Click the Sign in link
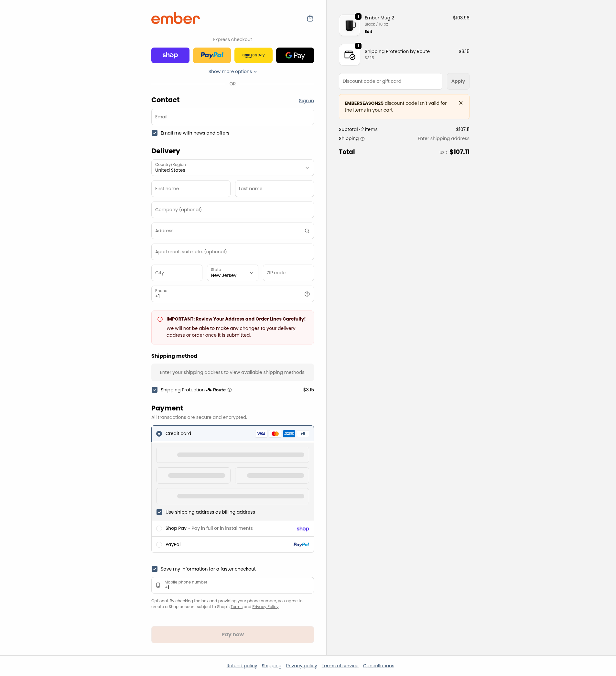Image resolution: width=616 pixels, height=676 pixels. (x=306, y=101)
